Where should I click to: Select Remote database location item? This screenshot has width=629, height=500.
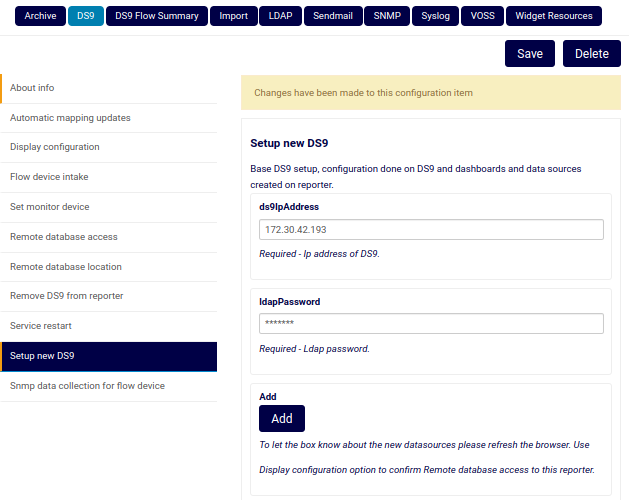click(109, 267)
